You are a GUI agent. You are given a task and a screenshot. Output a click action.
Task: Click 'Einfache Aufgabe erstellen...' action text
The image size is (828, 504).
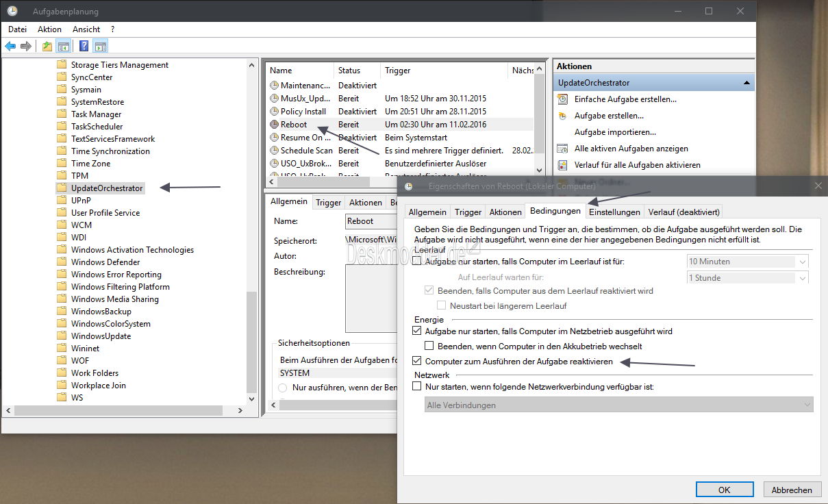click(x=625, y=99)
